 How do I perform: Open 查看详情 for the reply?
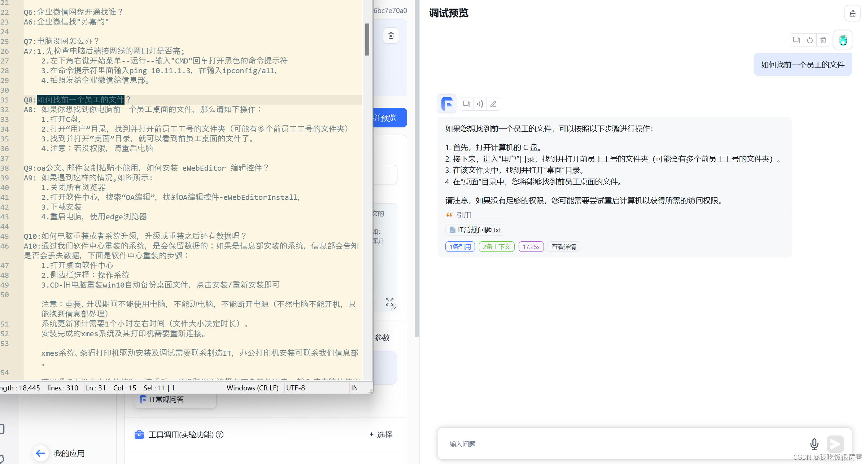tap(563, 247)
